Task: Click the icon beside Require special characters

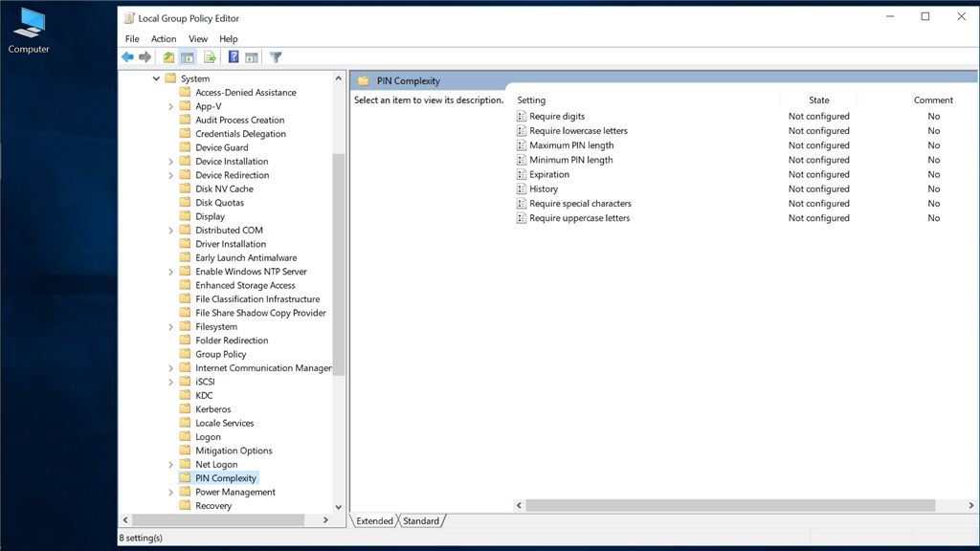Action: (522, 204)
